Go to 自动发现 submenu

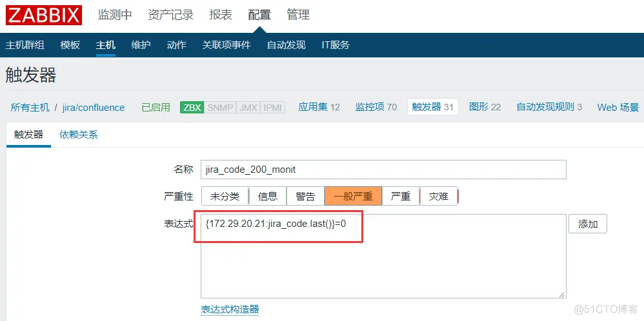[x=287, y=44]
